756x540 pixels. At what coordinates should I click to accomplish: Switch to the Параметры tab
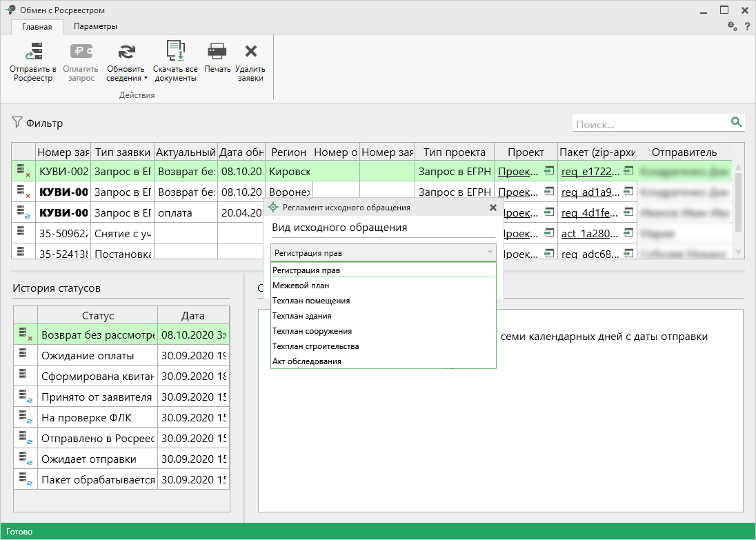(x=95, y=26)
